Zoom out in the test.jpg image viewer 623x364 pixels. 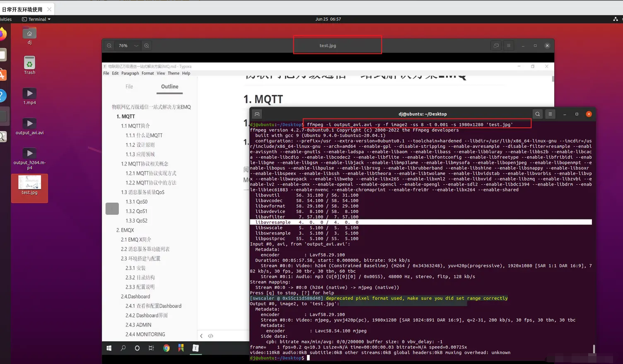(109, 46)
